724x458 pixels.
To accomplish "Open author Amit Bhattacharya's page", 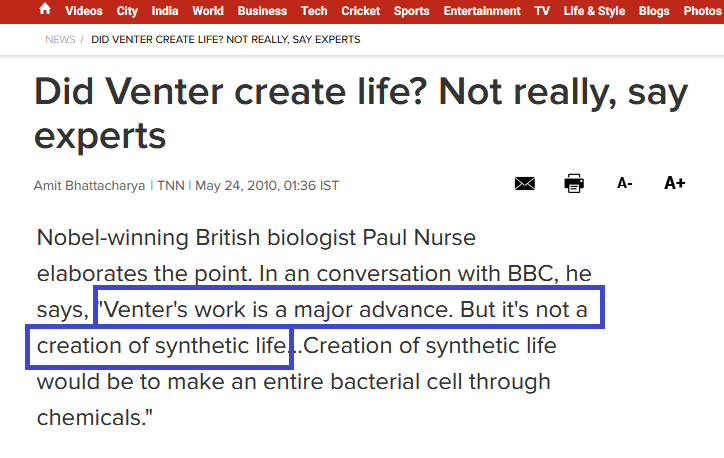I will tap(90, 185).
